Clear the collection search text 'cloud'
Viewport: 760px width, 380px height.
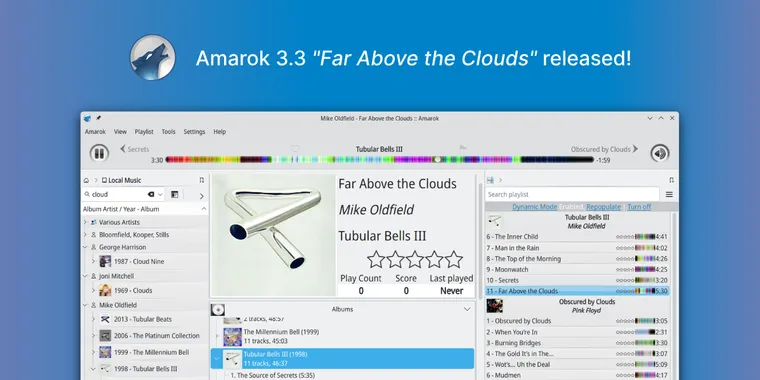coord(151,194)
